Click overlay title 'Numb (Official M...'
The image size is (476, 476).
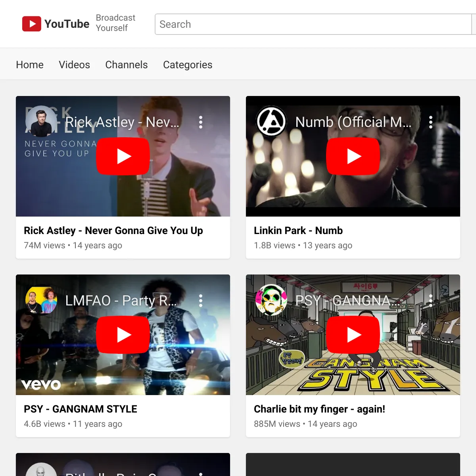353,122
